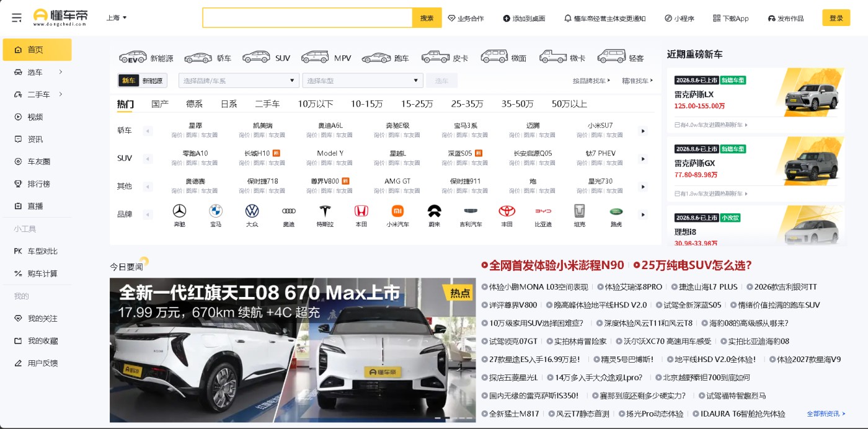The width and height of the screenshot is (868, 429).
Task: Select the 跑车 sports car icon
Action: click(x=376, y=58)
